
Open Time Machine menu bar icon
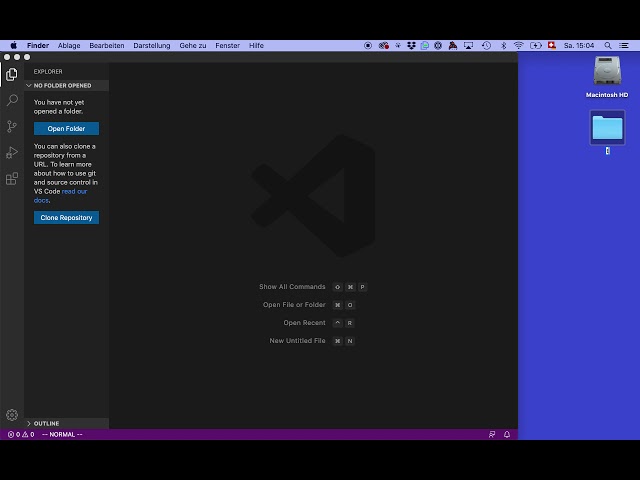click(486, 45)
